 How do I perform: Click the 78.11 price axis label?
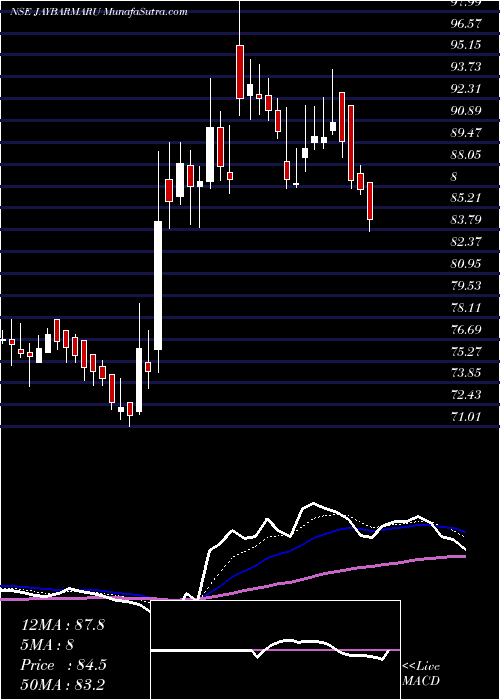click(x=466, y=308)
